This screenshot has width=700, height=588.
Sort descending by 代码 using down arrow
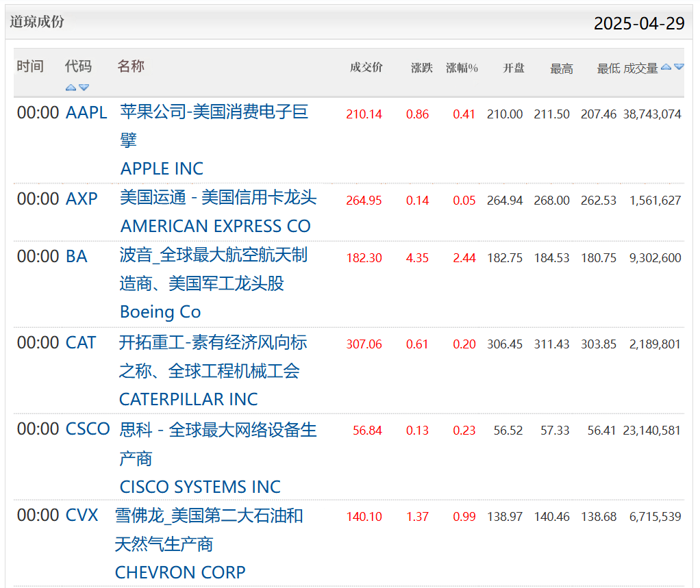(84, 88)
